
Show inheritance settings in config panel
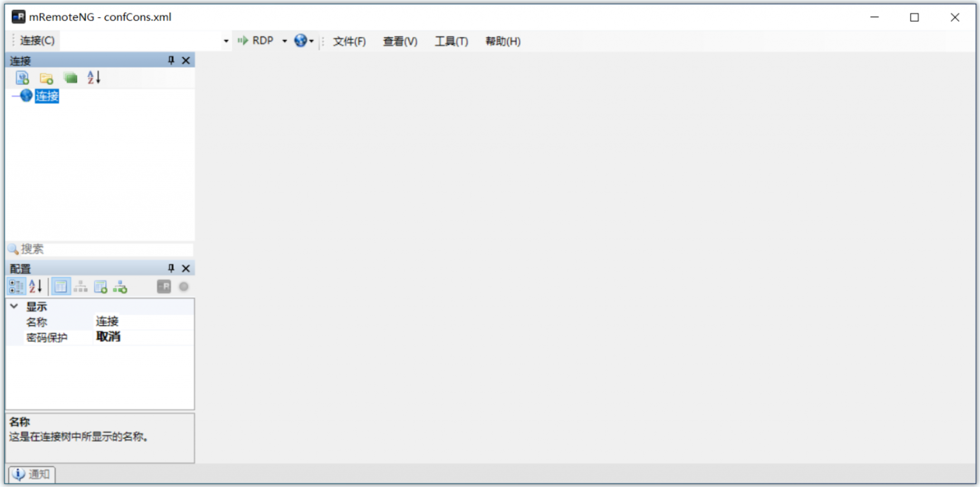click(80, 286)
